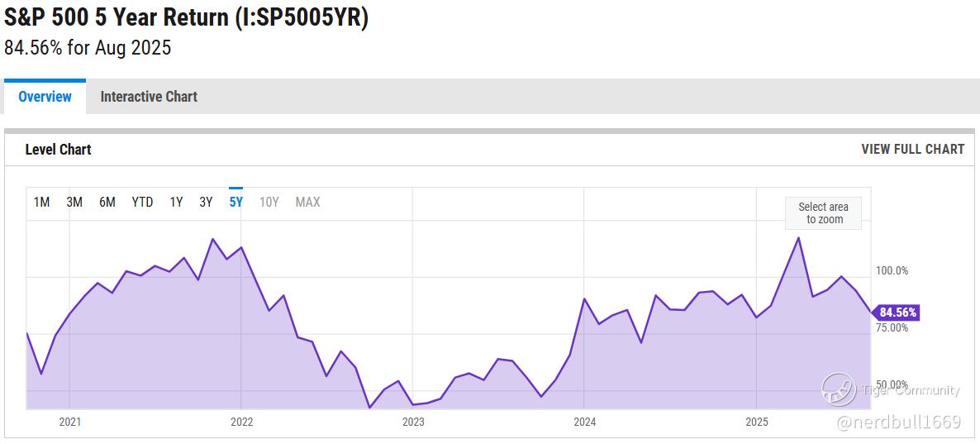Switch chart to YTD range
This screenshot has width=980, height=444.
click(142, 202)
